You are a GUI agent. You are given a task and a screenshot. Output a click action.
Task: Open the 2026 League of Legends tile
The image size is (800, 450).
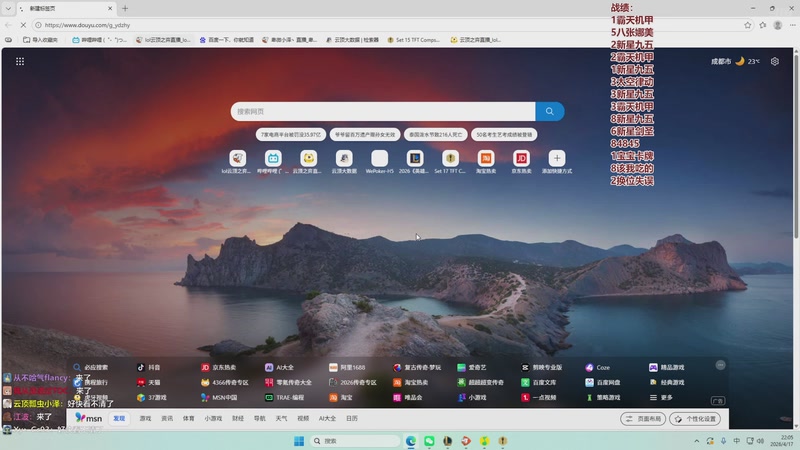pyautogui.click(x=415, y=159)
